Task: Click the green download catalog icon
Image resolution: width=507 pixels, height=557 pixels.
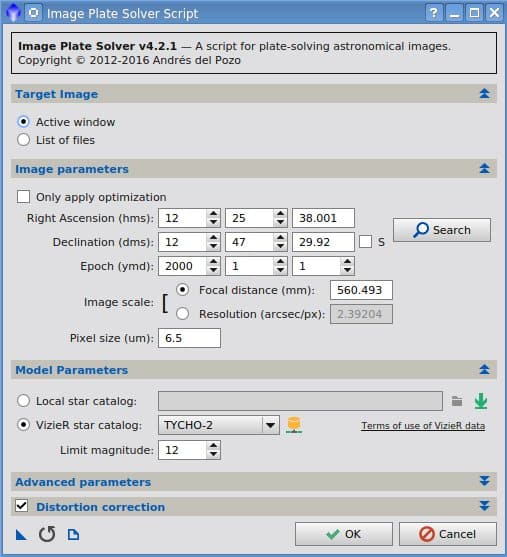Action: point(481,401)
